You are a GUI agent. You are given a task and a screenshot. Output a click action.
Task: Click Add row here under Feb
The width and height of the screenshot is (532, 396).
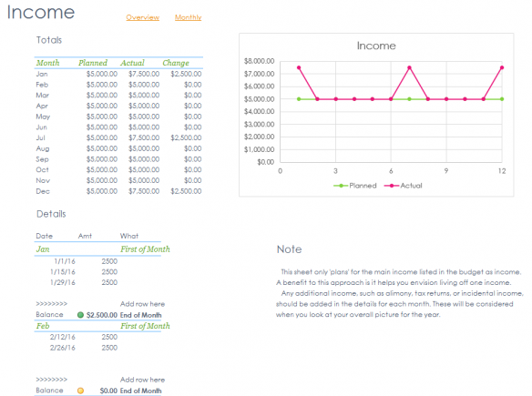click(142, 380)
